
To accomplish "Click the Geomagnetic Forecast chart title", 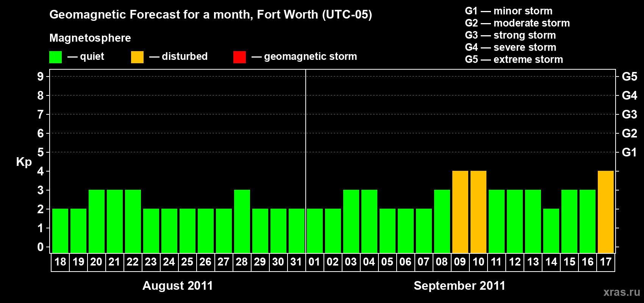I will click(211, 15).
